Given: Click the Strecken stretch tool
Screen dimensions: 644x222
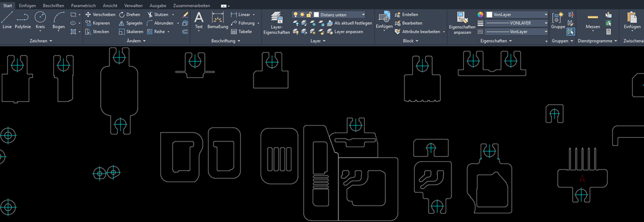Looking at the screenshot, I should [x=97, y=32].
